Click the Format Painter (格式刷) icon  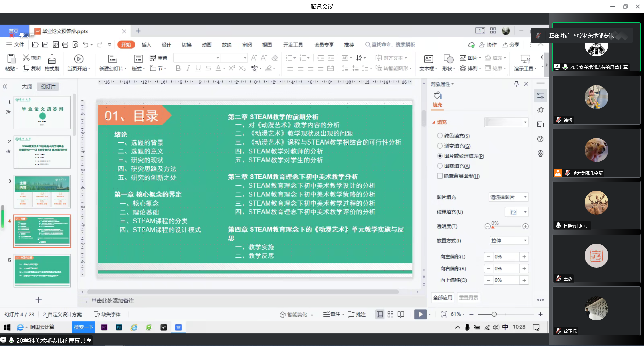tap(52, 59)
